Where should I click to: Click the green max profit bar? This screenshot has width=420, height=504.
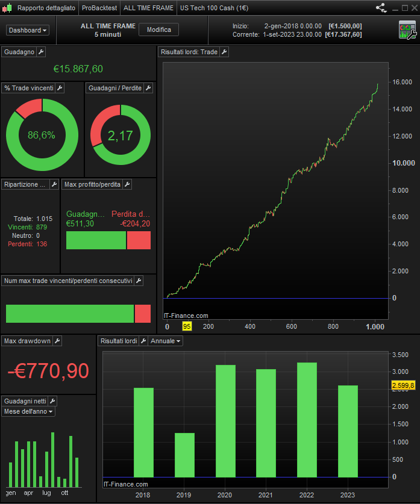pyautogui.click(x=96, y=240)
